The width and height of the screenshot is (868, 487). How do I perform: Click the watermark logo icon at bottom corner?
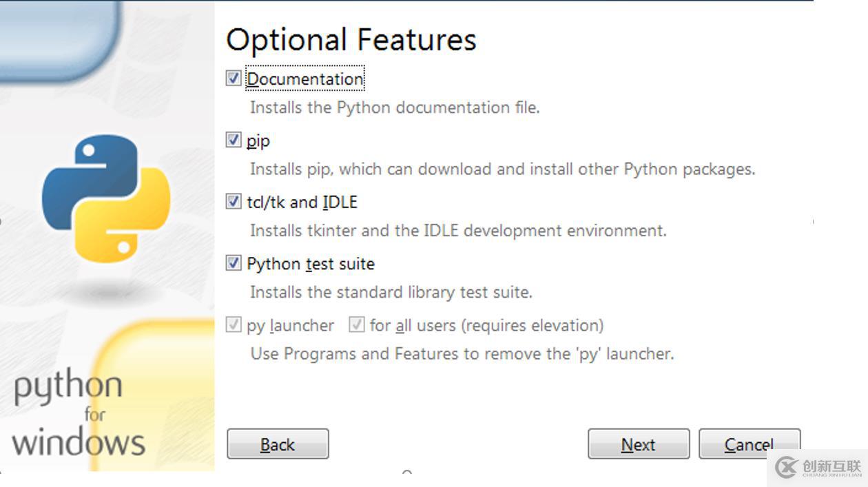786,467
